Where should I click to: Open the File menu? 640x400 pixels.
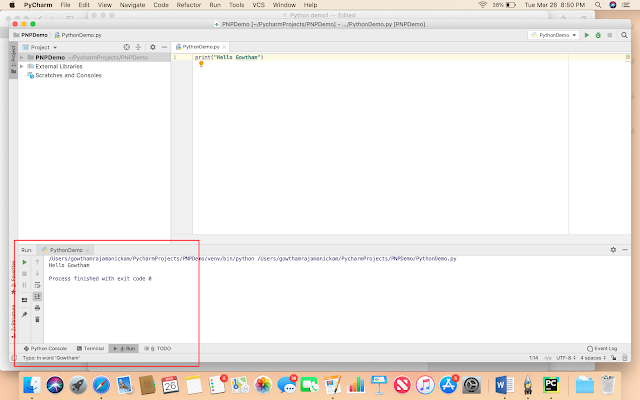pyautogui.click(x=65, y=5)
